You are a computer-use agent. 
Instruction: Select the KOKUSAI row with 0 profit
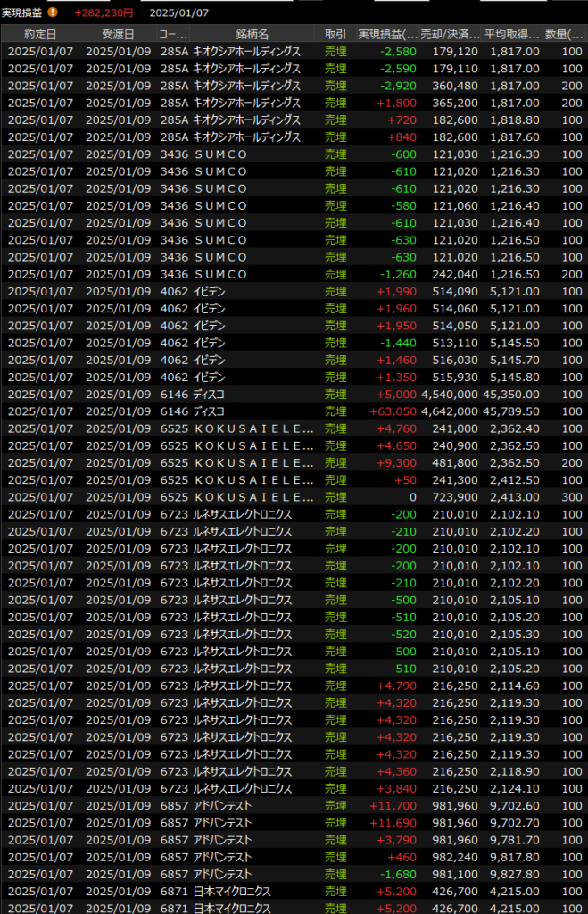tap(294, 497)
